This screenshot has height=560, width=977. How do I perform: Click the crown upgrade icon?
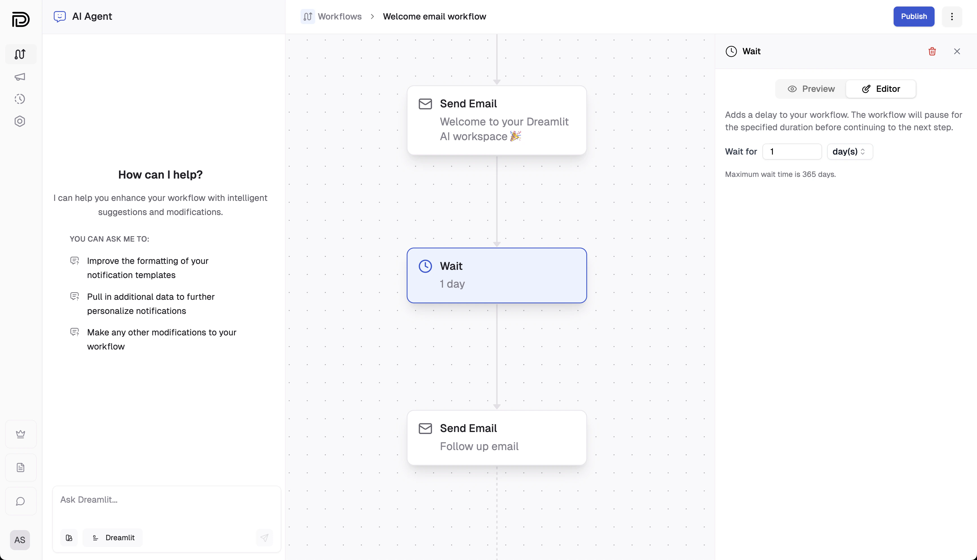[21, 434]
